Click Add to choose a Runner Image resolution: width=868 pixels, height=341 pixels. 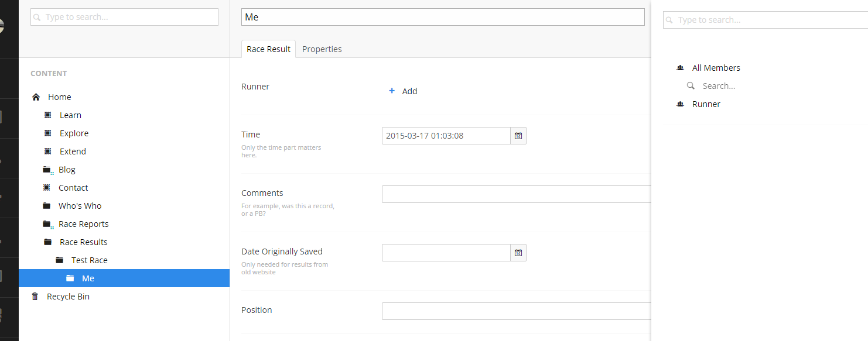click(403, 91)
